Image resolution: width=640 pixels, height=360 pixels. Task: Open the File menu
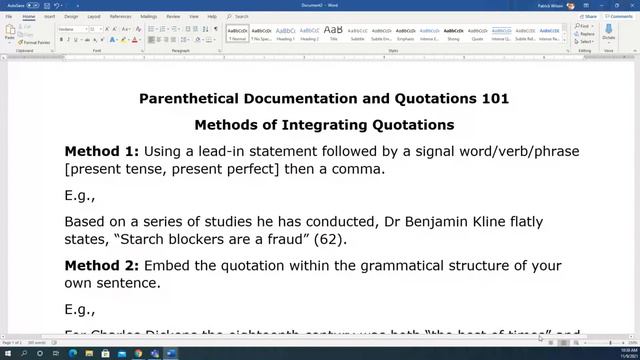click(x=9, y=17)
